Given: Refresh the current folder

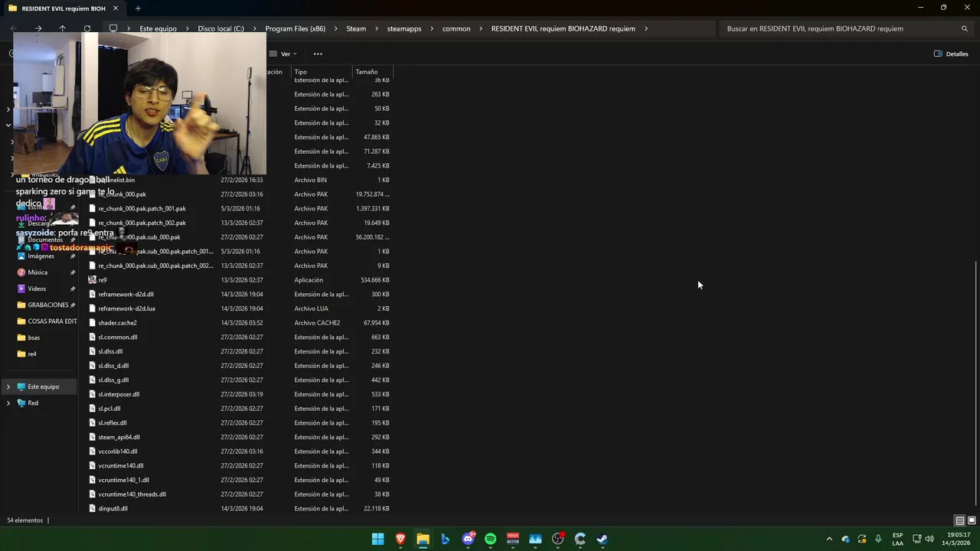Looking at the screenshot, I should [87, 28].
